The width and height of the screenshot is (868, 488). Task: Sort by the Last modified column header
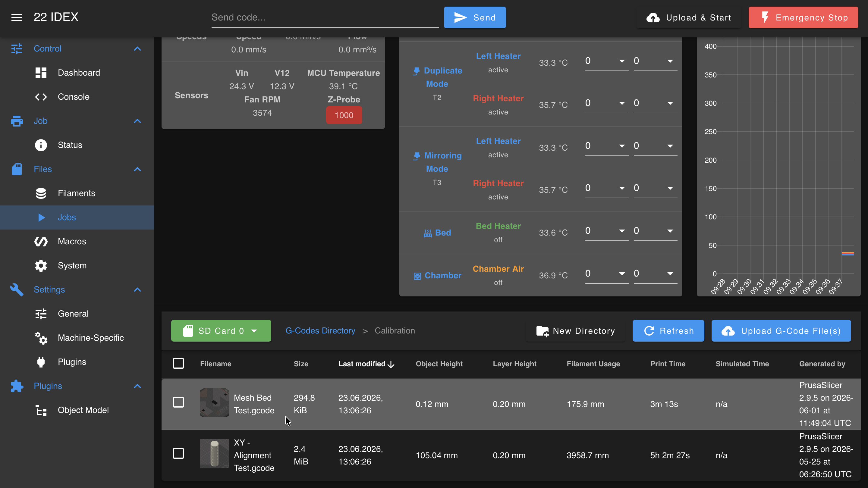pyautogui.click(x=366, y=364)
